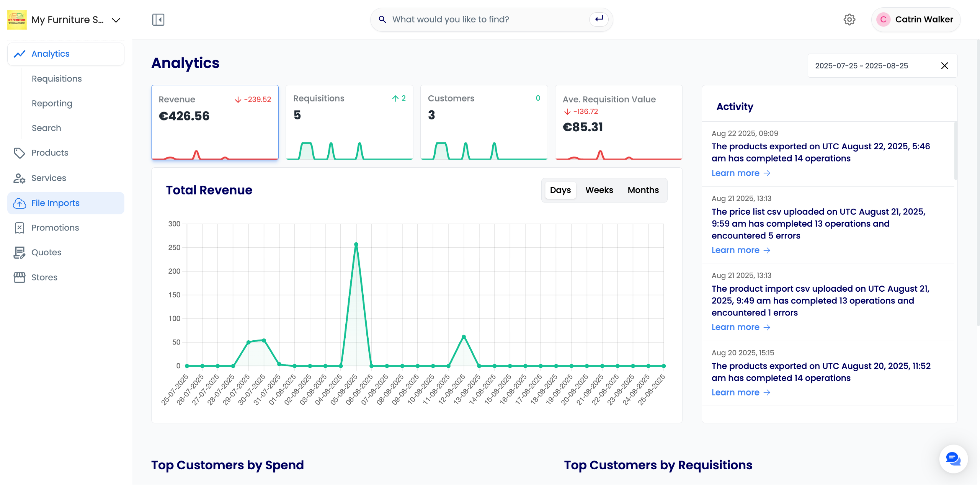Open the date range picker field
980x485 pixels.
pyautogui.click(x=861, y=66)
